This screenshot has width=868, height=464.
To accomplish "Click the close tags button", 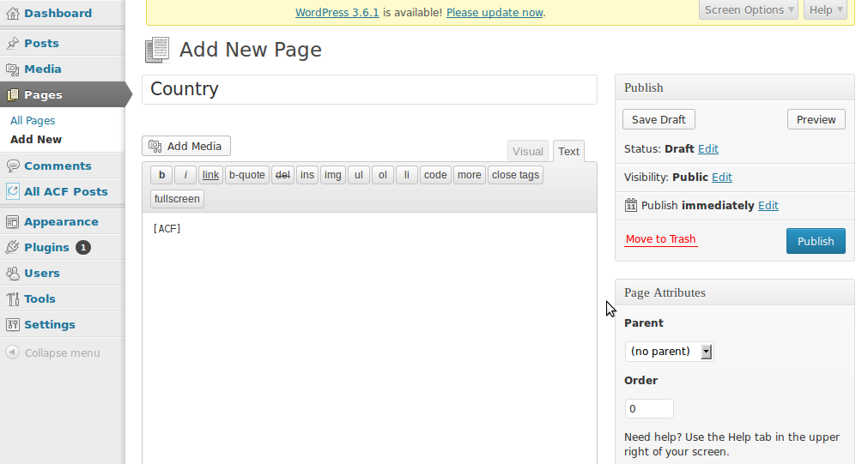I will tap(515, 175).
